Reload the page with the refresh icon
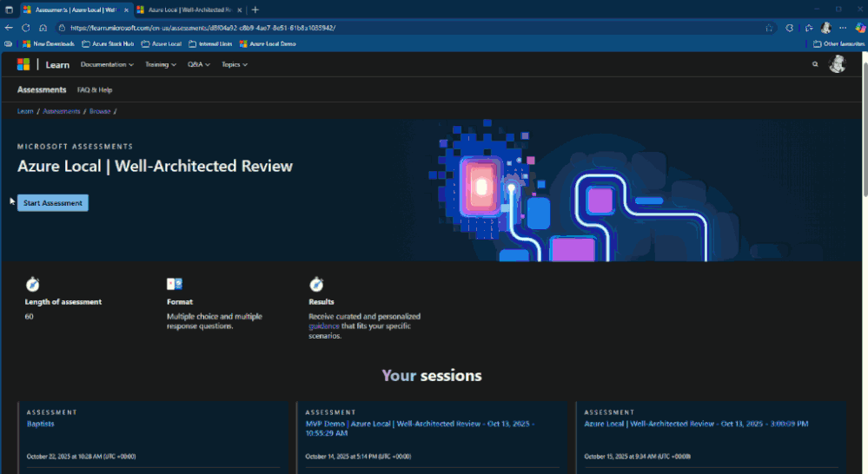Viewport: 868px width, 474px height. pos(25,28)
